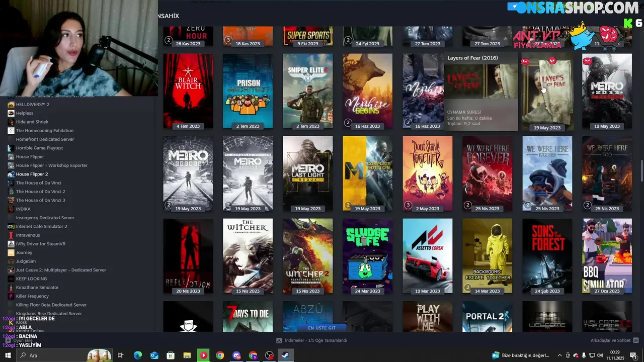Open the friends chat icon beside Arkadaşlar ve Sohbet
This screenshot has height=362, width=644.
coord(636,340)
